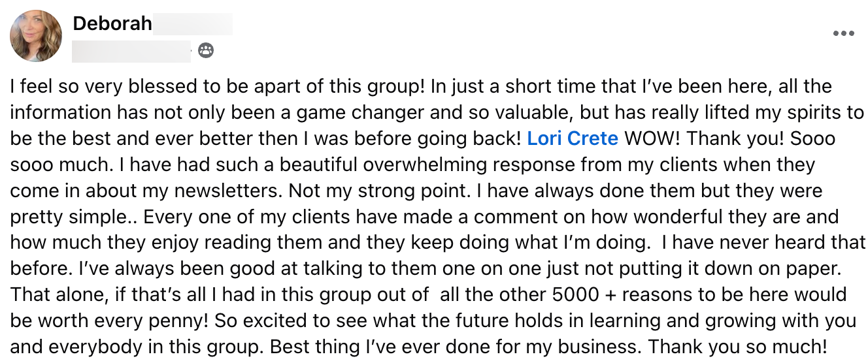868x363 pixels.
Task: Open Deborah's profile picture
Action: [36, 36]
